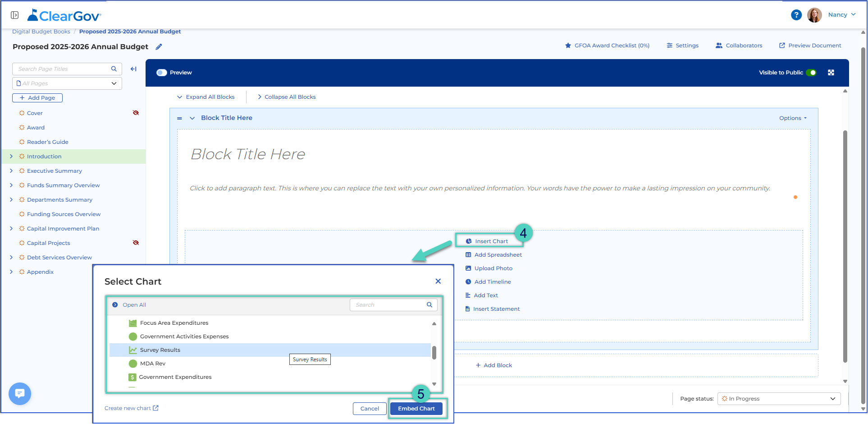The image size is (868, 424).
Task: Expand the Funds Summary Overview item
Action: (11, 185)
